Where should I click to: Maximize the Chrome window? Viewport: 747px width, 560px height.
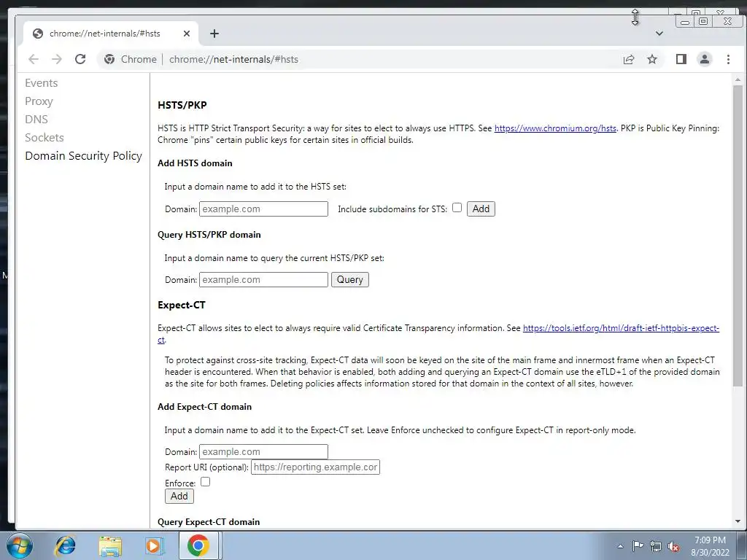[703, 21]
